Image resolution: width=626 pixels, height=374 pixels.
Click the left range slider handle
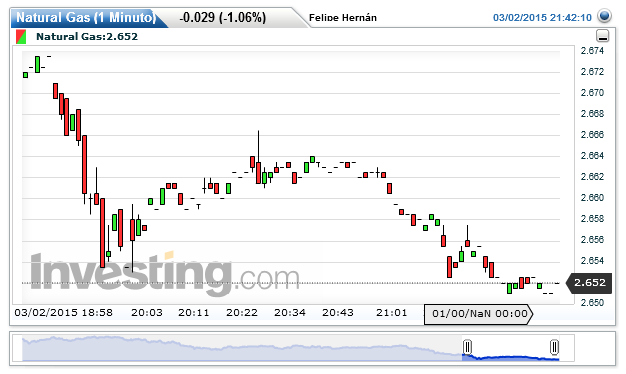click(468, 347)
